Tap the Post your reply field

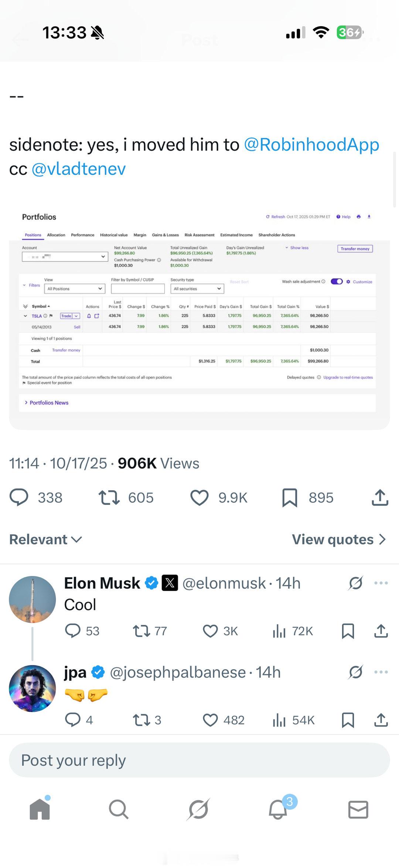click(x=199, y=760)
